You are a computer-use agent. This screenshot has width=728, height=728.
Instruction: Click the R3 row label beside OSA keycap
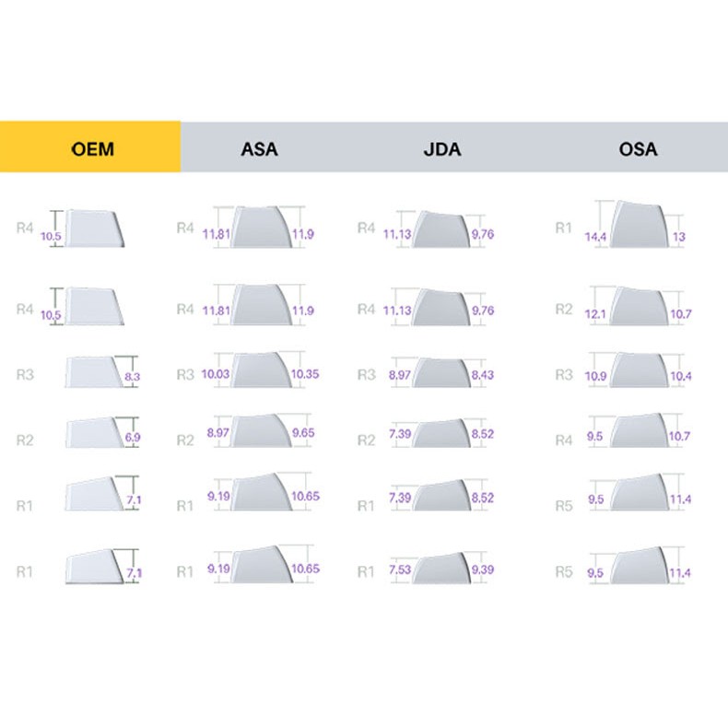click(x=563, y=375)
